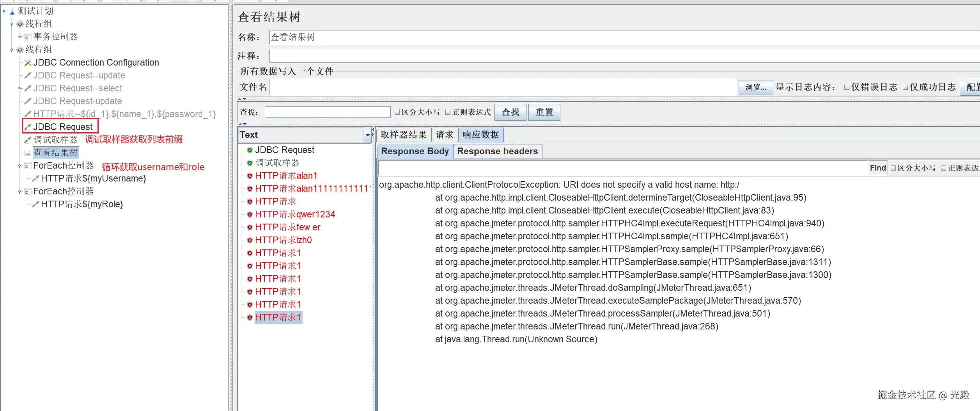Image resolution: width=980 pixels, height=411 pixels.
Task: Click the sampler icon beside JDBC Request--select
Action: click(x=28, y=89)
